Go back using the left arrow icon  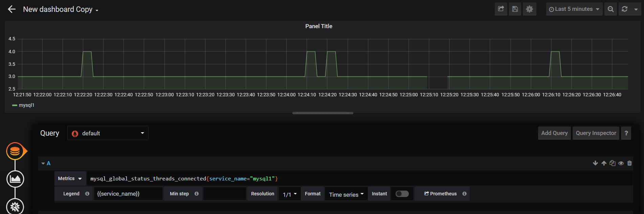(12, 9)
